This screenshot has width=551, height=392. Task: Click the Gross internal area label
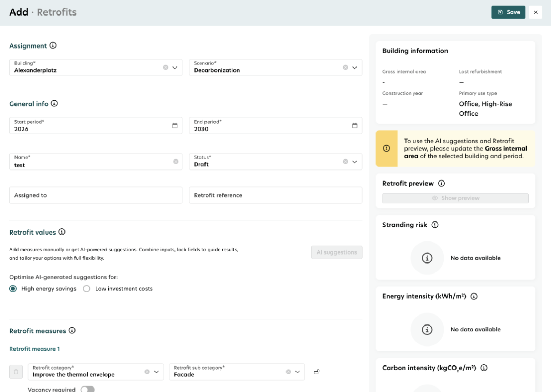(404, 72)
